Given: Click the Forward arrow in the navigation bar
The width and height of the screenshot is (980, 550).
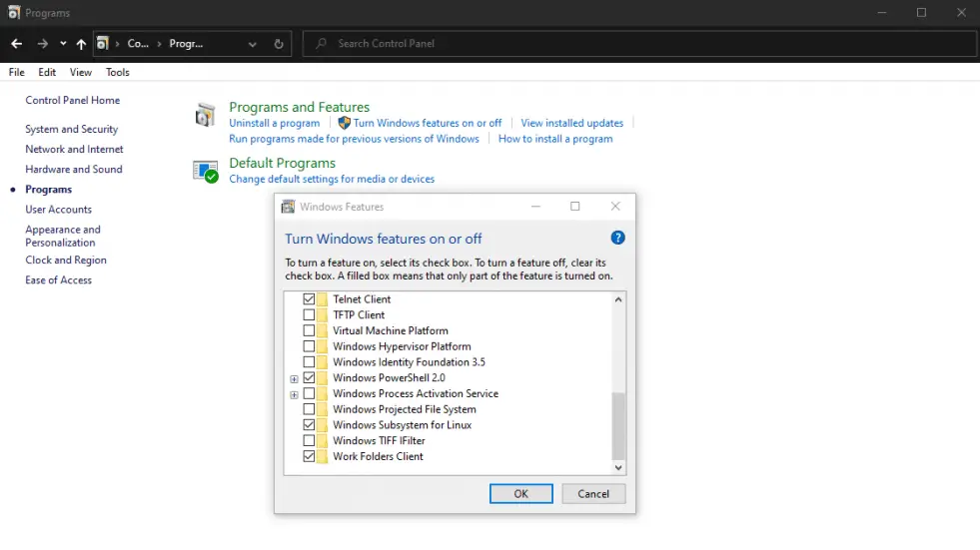Looking at the screenshot, I should (43, 44).
